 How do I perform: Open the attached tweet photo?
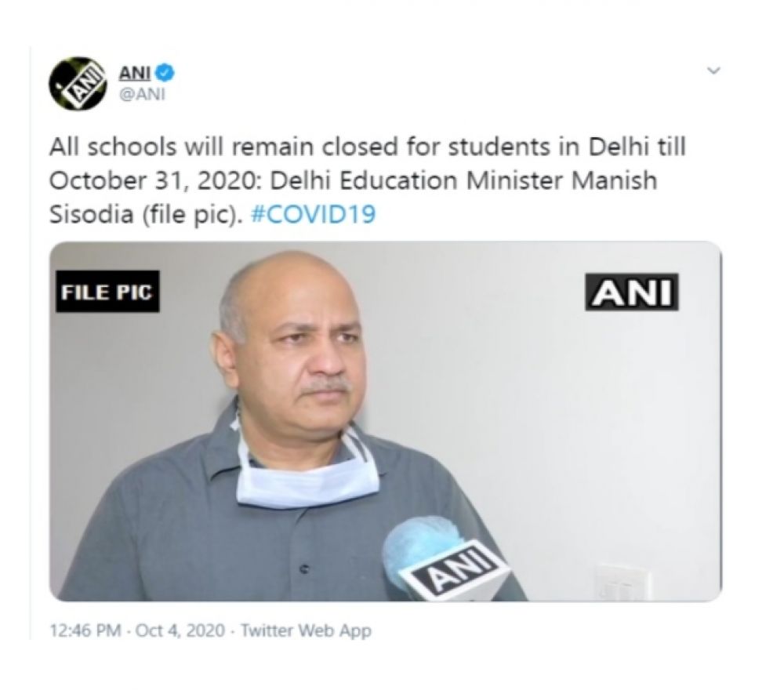click(x=386, y=421)
